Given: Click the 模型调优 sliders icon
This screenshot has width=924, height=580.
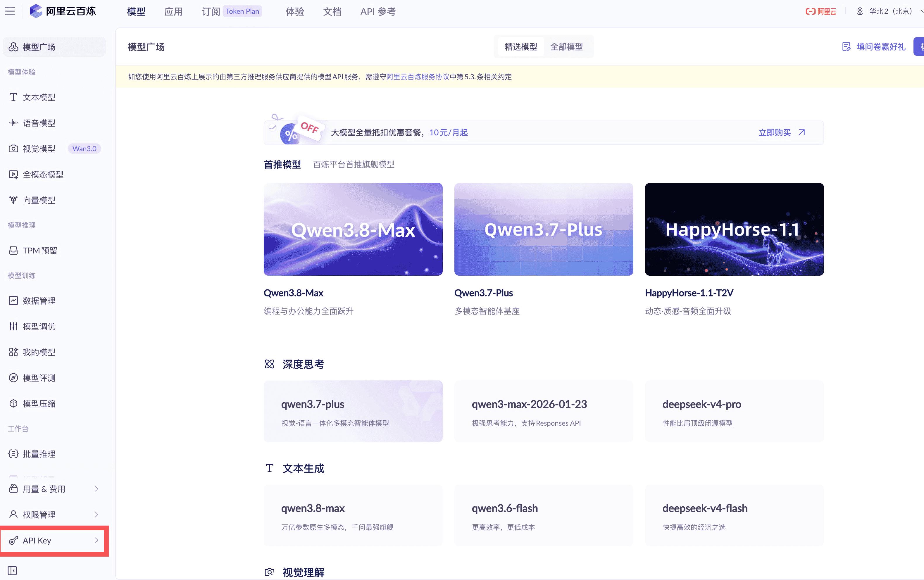Looking at the screenshot, I should click(13, 327).
